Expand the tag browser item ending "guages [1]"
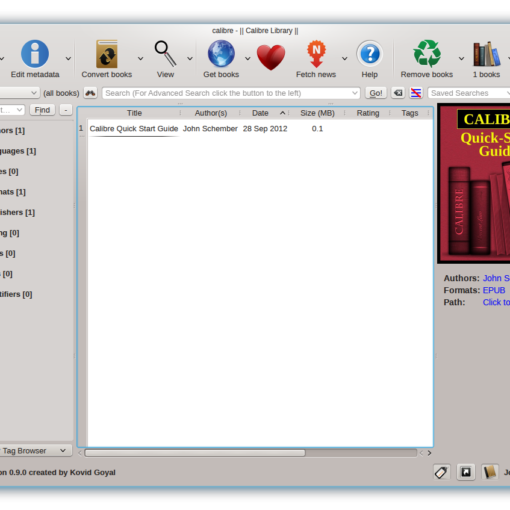The image size is (510, 510). (18, 151)
